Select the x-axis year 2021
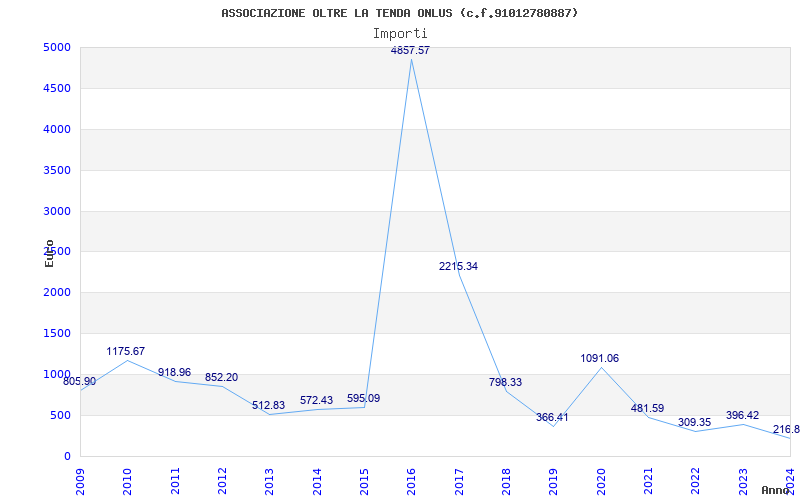 coord(648,482)
